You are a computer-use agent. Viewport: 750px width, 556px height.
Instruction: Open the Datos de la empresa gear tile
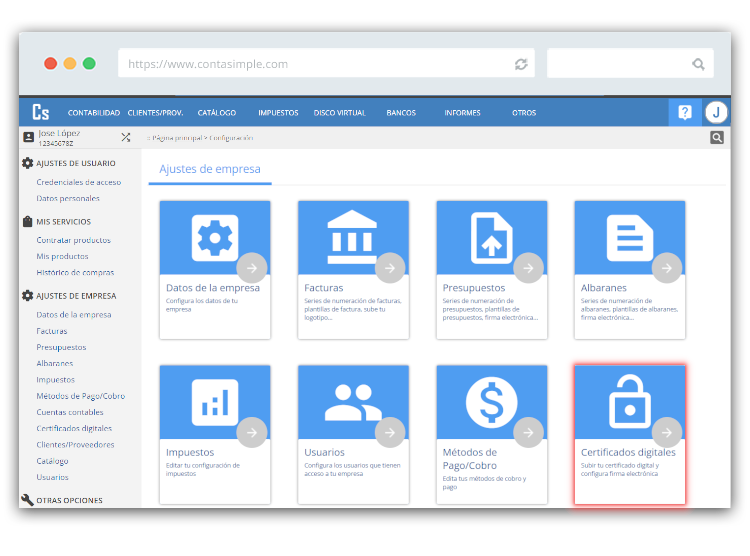pyautogui.click(x=215, y=238)
